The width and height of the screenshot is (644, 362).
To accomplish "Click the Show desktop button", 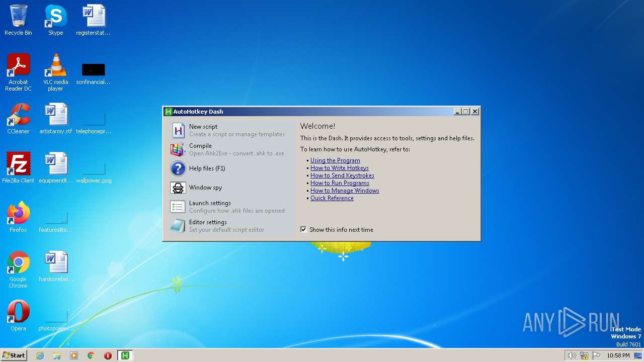I will click(638, 355).
